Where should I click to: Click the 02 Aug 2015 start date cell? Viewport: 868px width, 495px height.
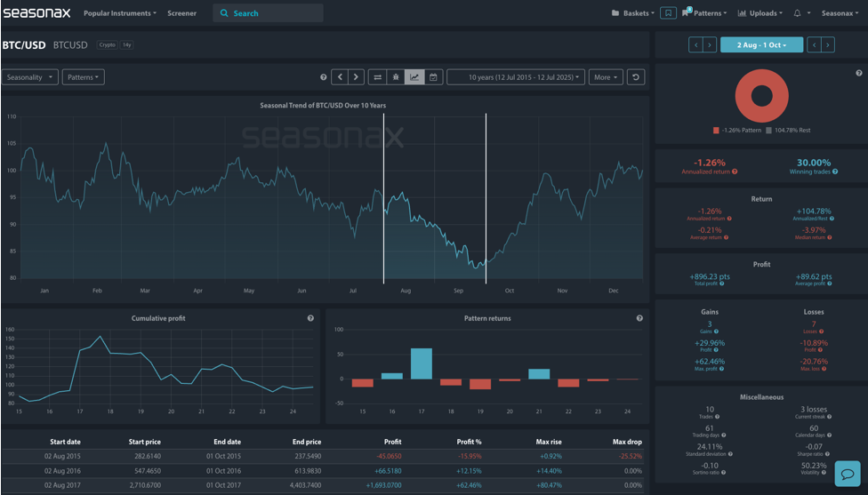62,456
